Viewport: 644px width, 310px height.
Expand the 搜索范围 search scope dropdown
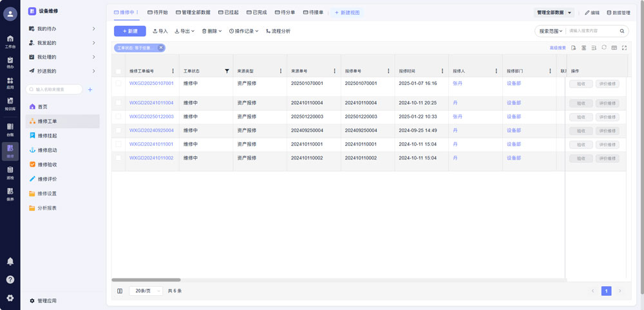coord(551,31)
